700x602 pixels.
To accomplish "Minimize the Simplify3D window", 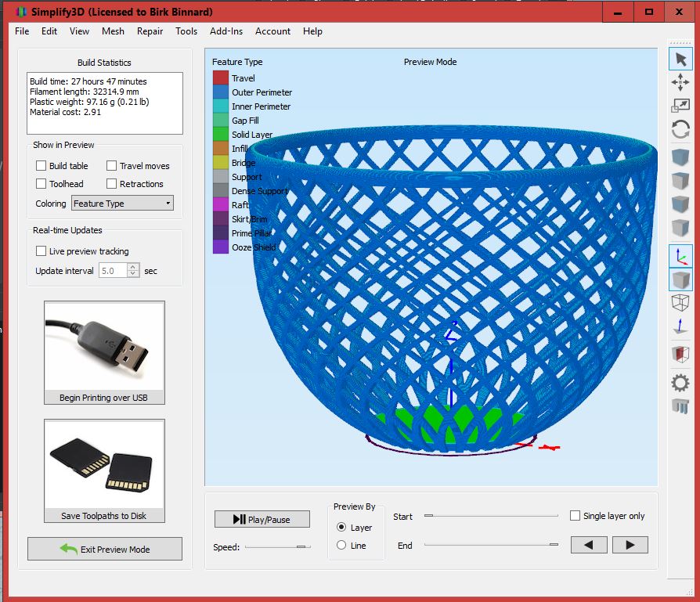I will point(618,12).
